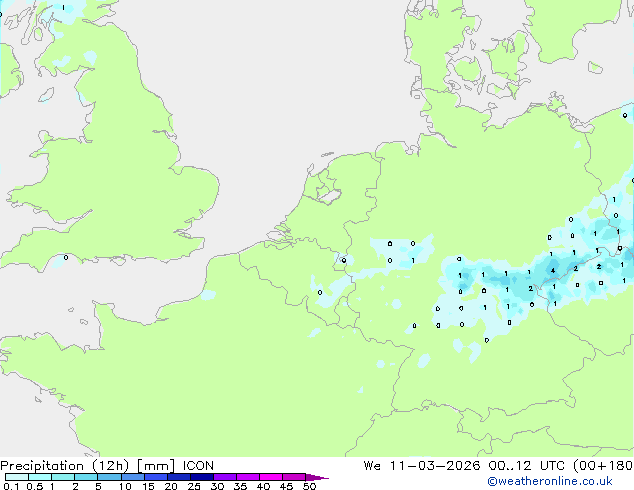Click the 25 mm dark blue legend box
This screenshot has width=634, height=490.
click(202, 477)
